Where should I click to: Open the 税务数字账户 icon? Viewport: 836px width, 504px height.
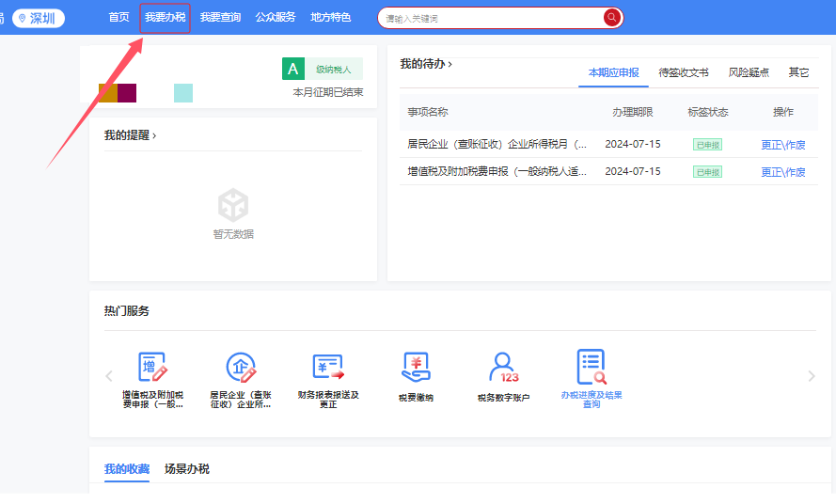[x=503, y=369]
